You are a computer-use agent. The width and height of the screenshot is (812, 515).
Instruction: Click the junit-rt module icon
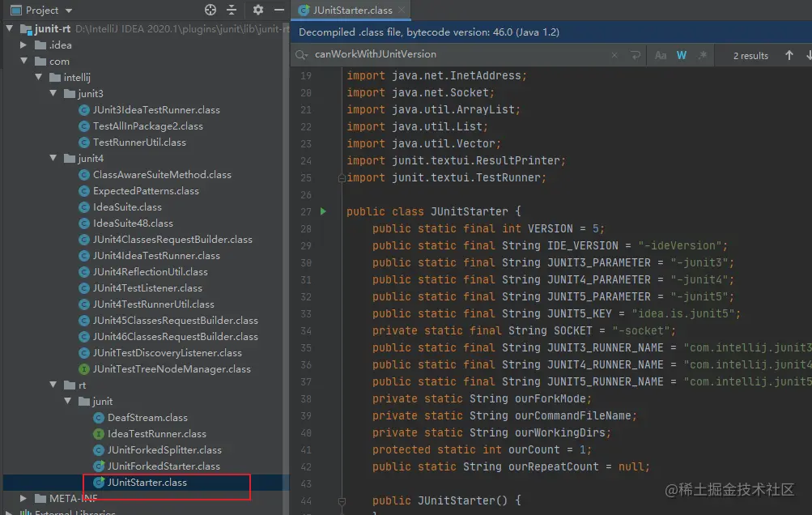coord(27,29)
